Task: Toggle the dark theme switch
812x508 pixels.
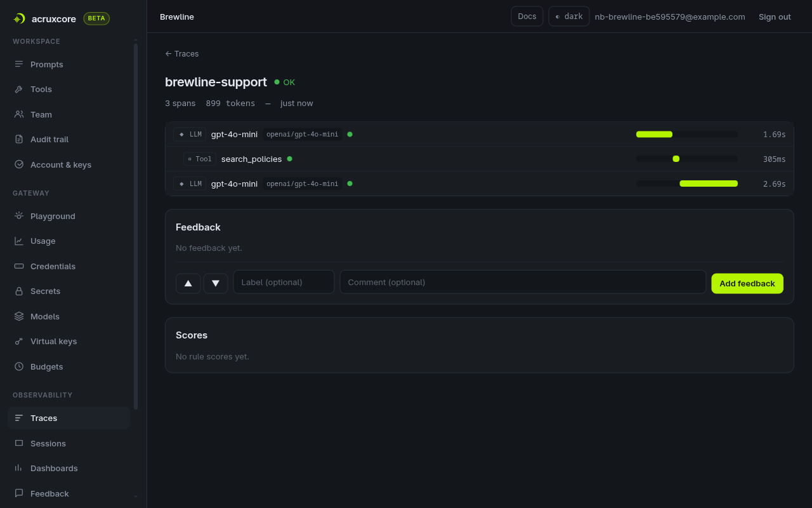Action: (x=569, y=17)
